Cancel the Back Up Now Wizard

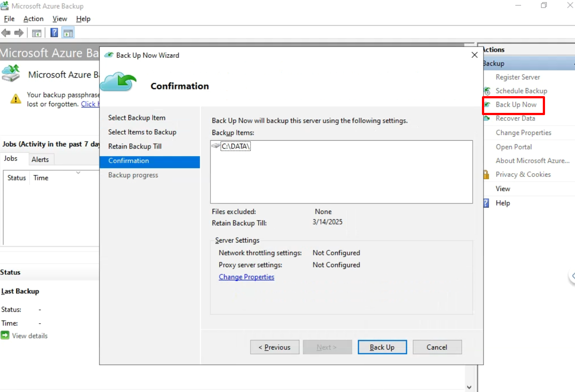click(x=437, y=347)
